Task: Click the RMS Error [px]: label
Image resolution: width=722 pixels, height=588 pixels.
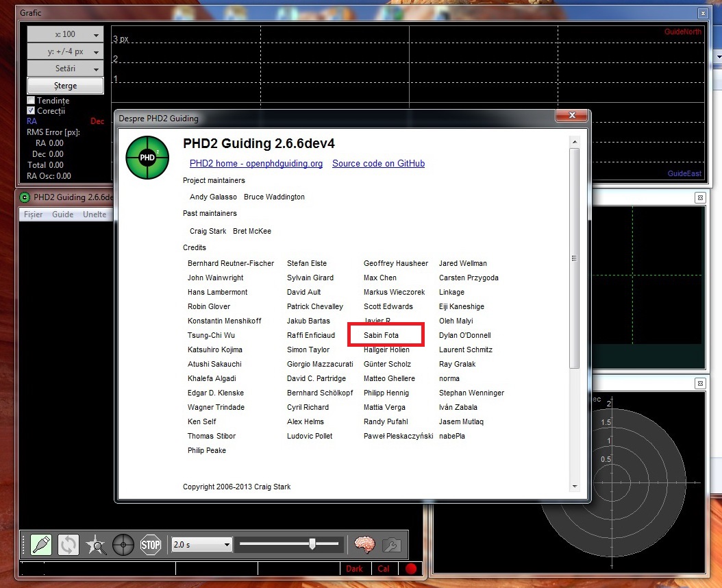Action: [x=53, y=132]
